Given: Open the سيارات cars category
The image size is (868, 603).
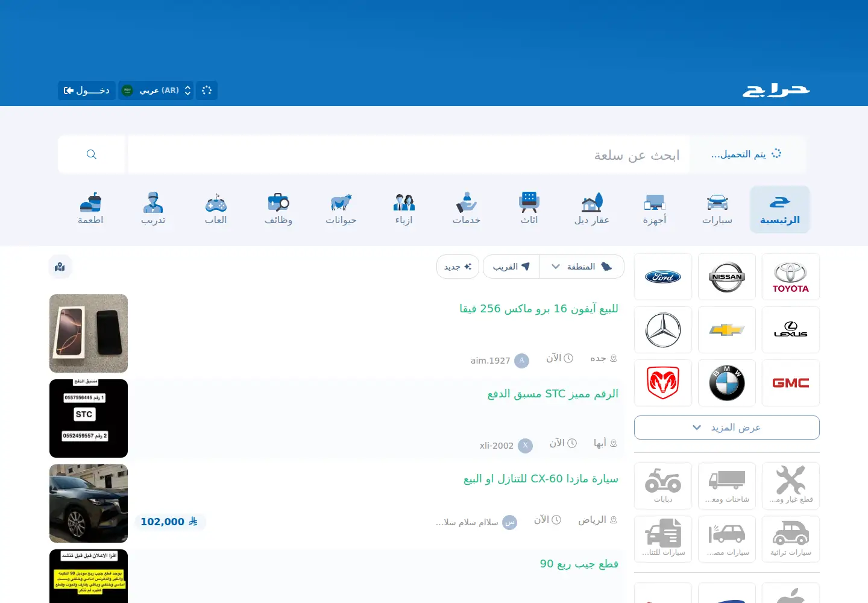Looking at the screenshot, I should click(717, 209).
